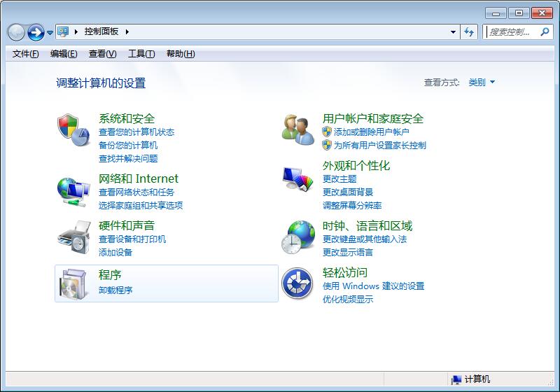Open the 文件(F) menu

tap(26, 54)
